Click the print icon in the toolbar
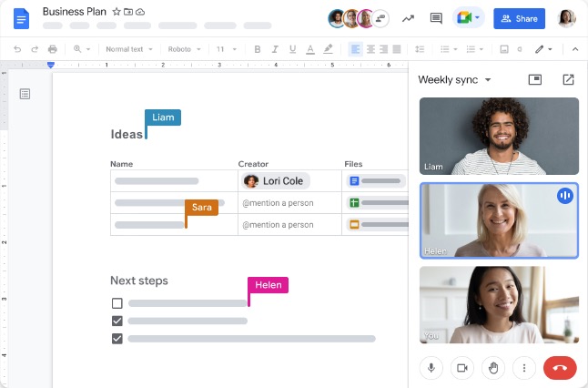Viewport: 588px width, 388px height. pyautogui.click(x=52, y=48)
